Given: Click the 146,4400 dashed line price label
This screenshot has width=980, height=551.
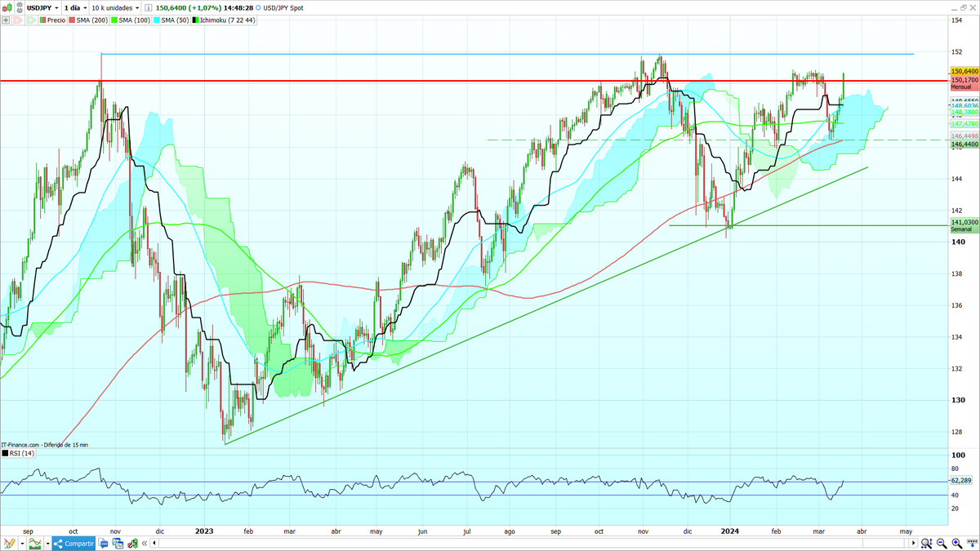Looking at the screenshot, I should pos(964,144).
